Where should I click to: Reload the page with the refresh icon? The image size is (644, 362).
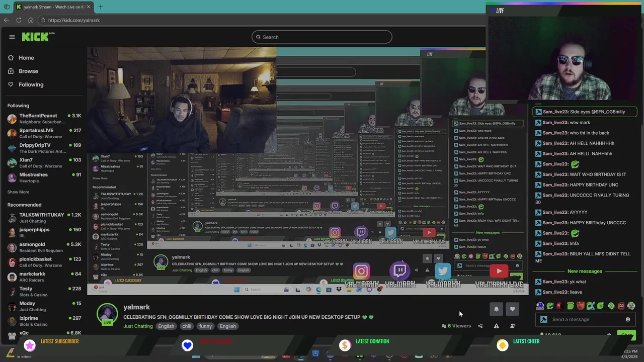19,20
